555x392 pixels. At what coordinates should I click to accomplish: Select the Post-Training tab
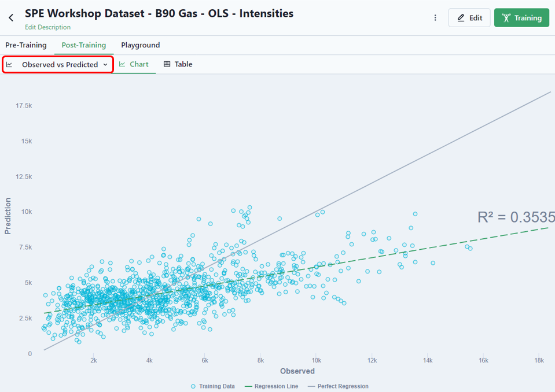point(84,45)
